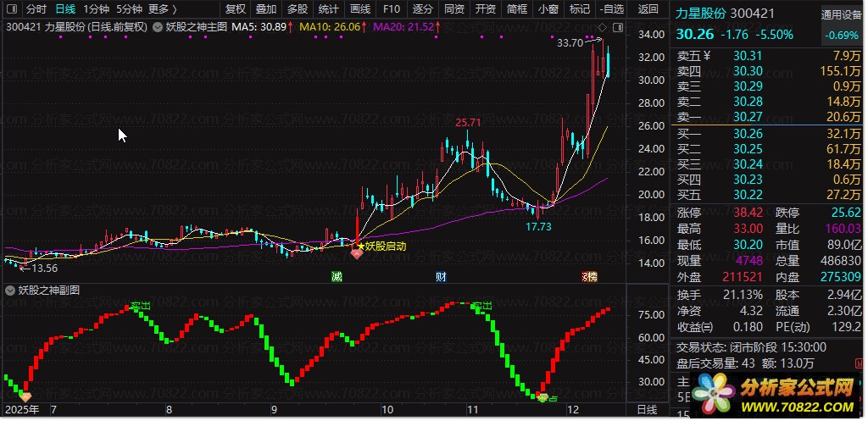Image resolution: width=868 pixels, height=421 pixels.
Task: Click the 13.56 low price label
Action: 44,269
